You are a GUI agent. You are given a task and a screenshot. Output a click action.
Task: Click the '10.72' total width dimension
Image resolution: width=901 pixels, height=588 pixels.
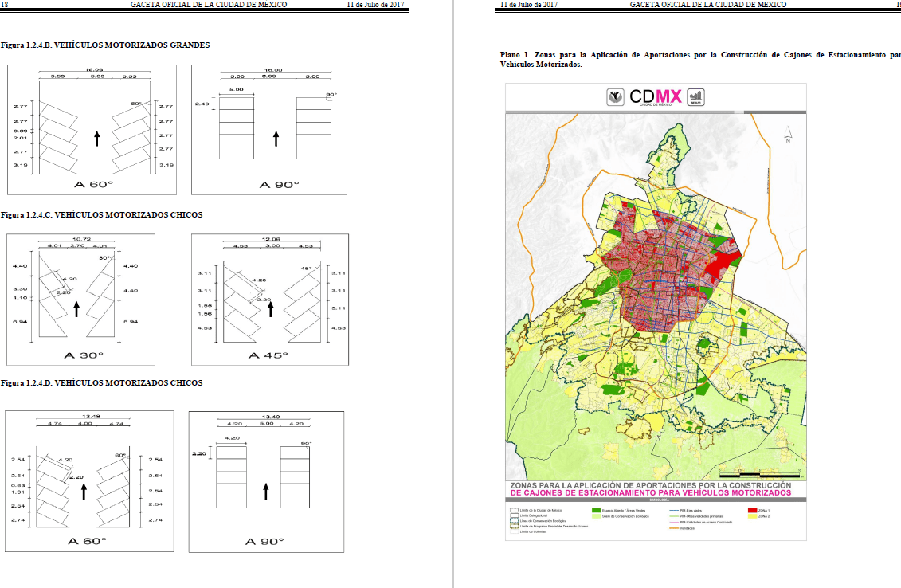click(81, 239)
